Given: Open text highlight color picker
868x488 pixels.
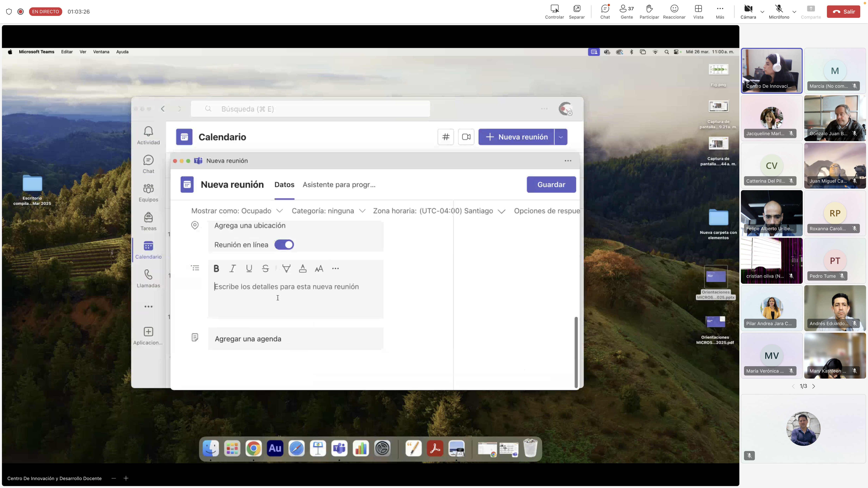Looking at the screenshot, I should coord(286,268).
